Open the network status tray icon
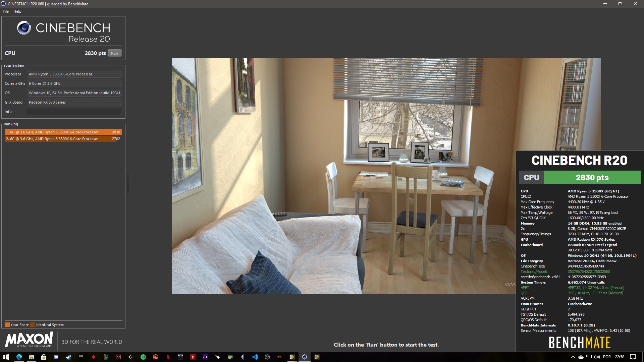 click(589, 357)
